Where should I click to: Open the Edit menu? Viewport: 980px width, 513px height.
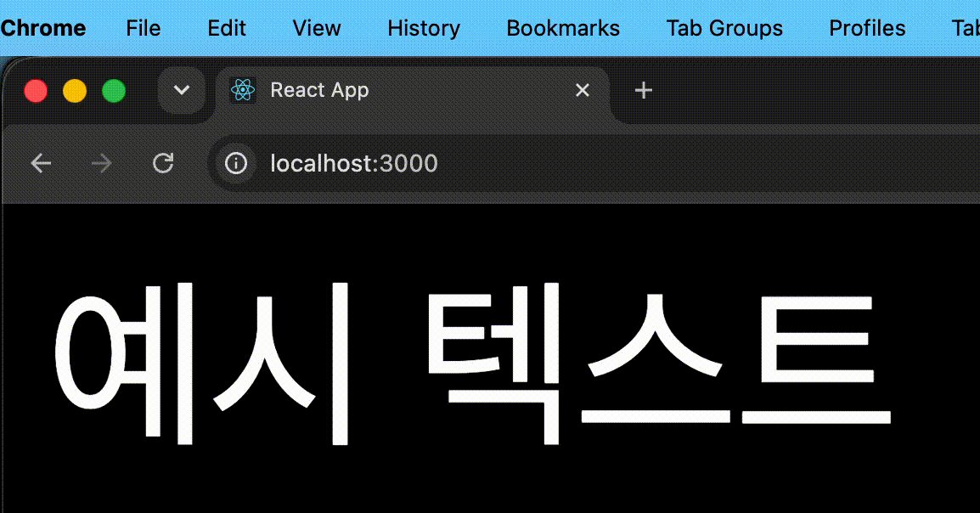point(226,28)
